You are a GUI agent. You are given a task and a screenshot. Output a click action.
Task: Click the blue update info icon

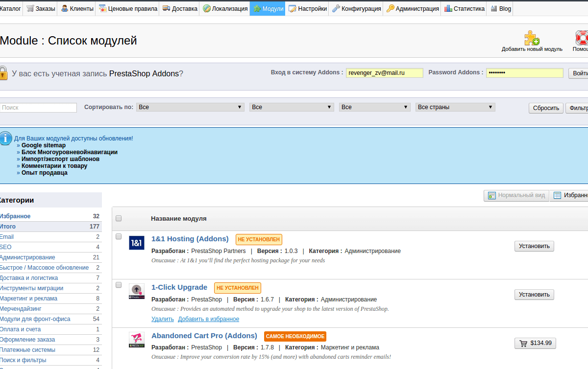(x=5, y=138)
